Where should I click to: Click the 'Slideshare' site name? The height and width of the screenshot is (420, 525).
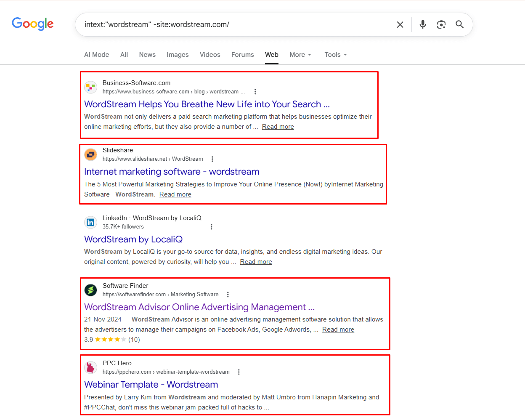tap(118, 150)
